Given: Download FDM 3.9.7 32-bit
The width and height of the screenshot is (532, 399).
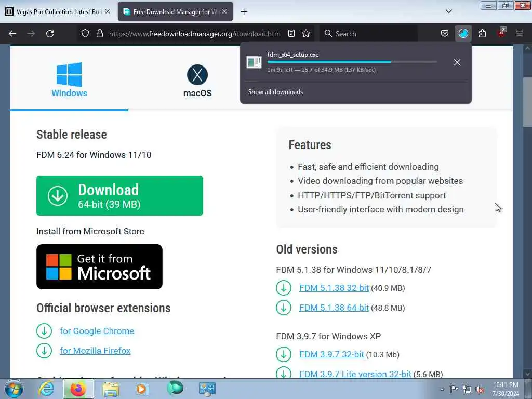Looking at the screenshot, I should [x=331, y=354].
